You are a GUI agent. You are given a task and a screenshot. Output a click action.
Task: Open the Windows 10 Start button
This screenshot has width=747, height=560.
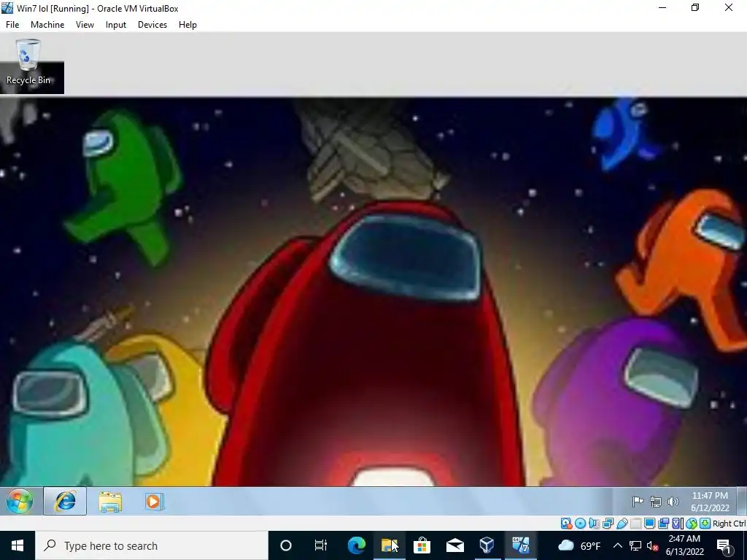pyautogui.click(x=18, y=545)
